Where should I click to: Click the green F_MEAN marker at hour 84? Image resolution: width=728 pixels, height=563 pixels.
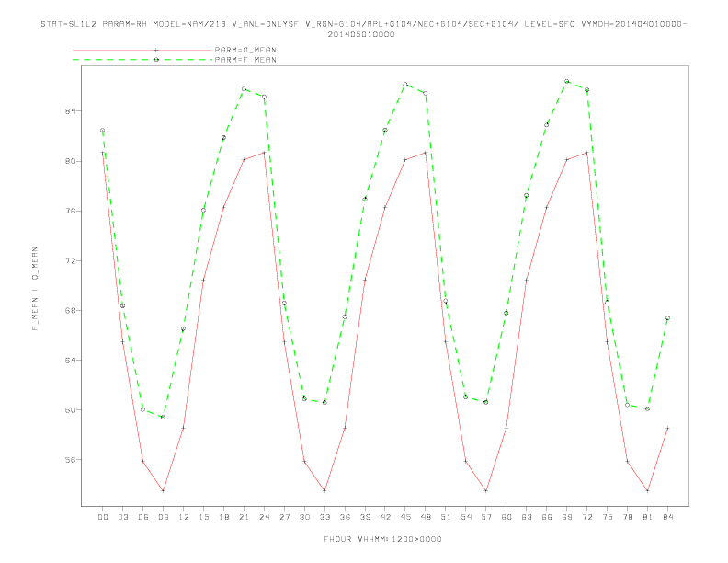[667, 318]
